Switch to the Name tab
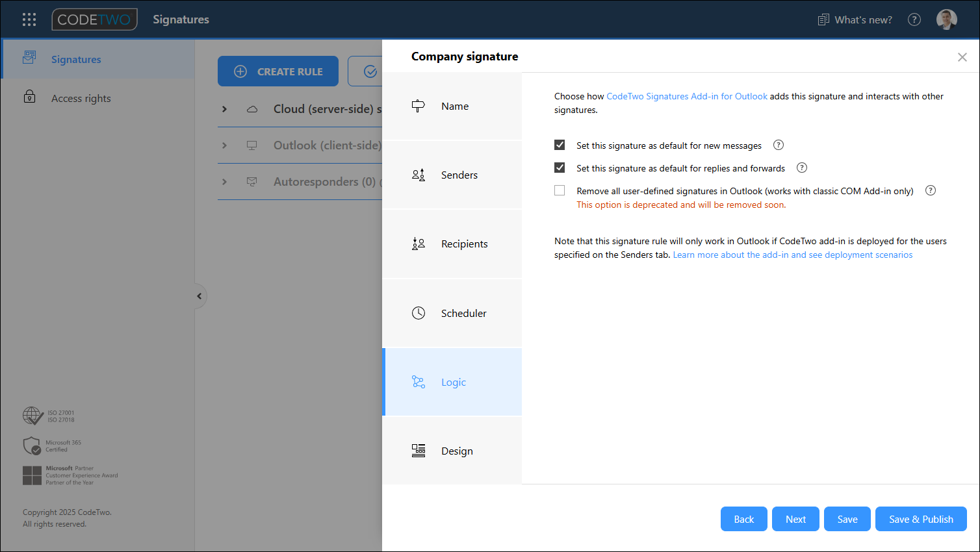 coord(452,106)
